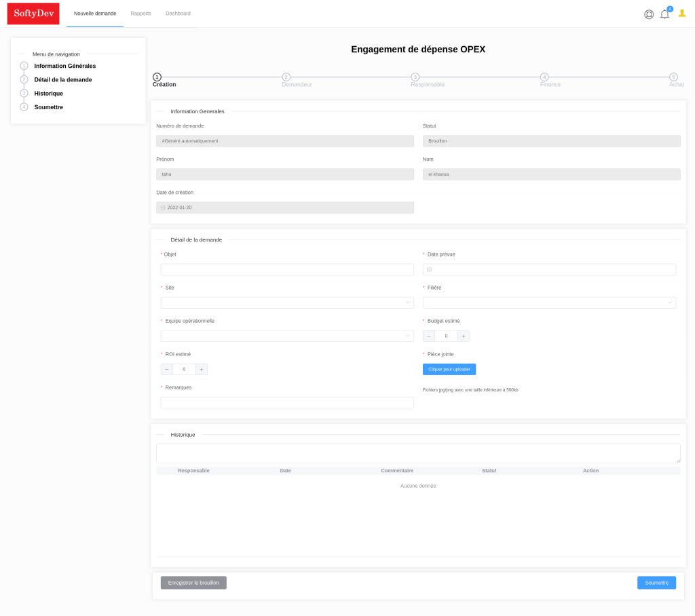Open the Equipe opérationnelle dropdown

click(x=287, y=336)
